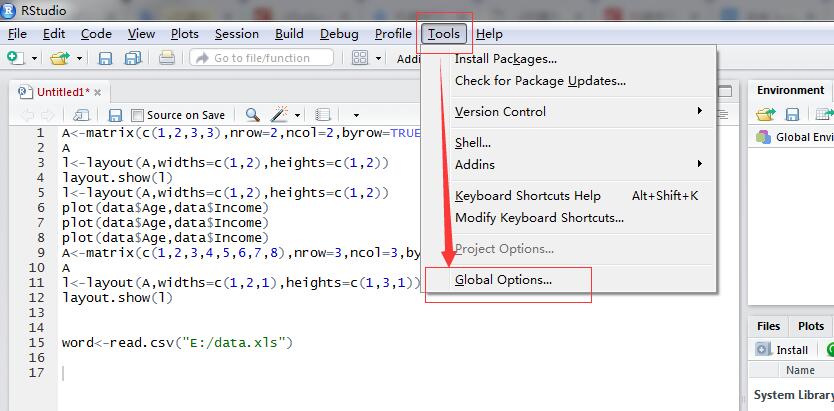The height and width of the screenshot is (411, 834).
Task: Save workspace with Environment disk icon
Action: pos(793,114)
